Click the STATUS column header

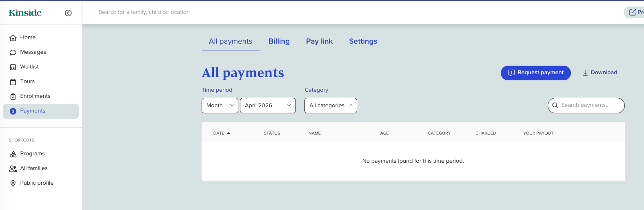coord(272,133)
